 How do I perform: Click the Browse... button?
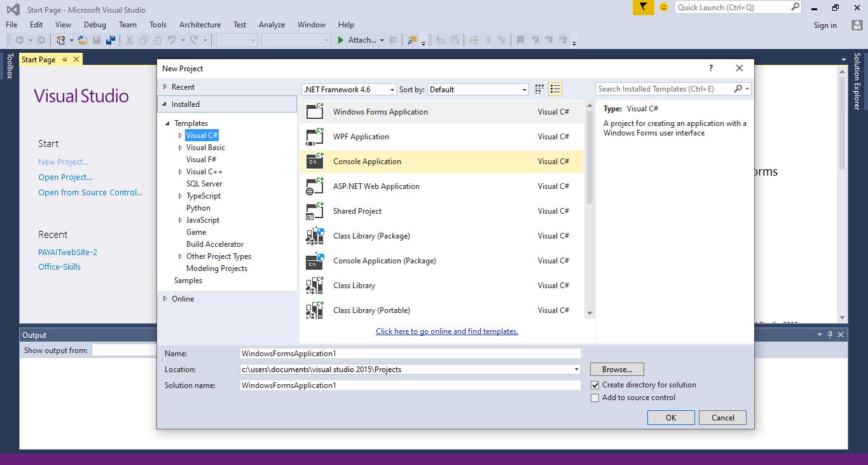click(x=617, y=369)
